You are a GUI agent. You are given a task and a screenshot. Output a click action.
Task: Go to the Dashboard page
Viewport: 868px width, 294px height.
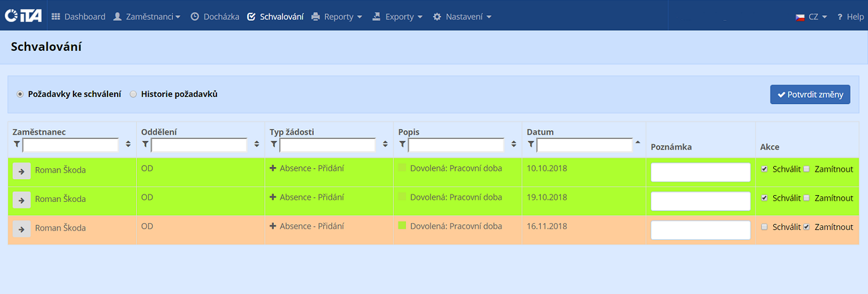[78, 17]
